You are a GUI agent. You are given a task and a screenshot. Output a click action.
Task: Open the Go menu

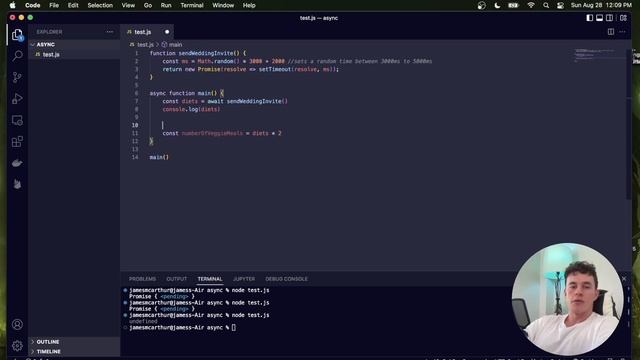pos(148,5)
